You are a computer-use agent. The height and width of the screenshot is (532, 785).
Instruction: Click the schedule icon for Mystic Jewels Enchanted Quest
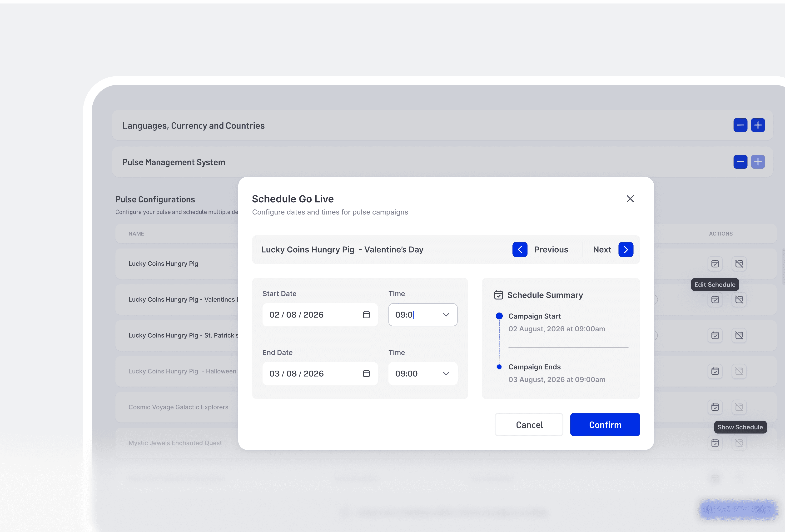point(715,443)
